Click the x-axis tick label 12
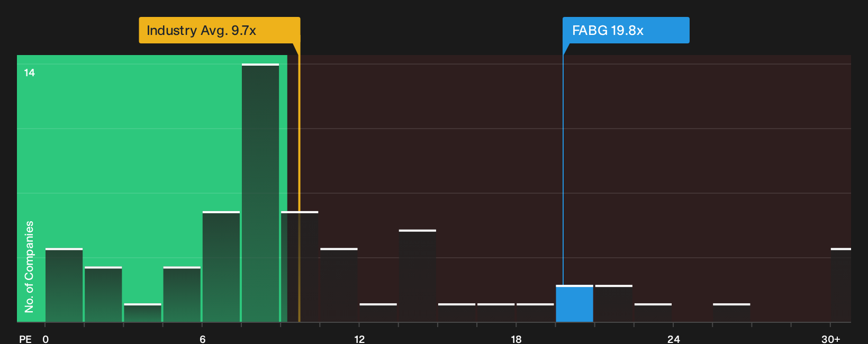 (359, 339)
